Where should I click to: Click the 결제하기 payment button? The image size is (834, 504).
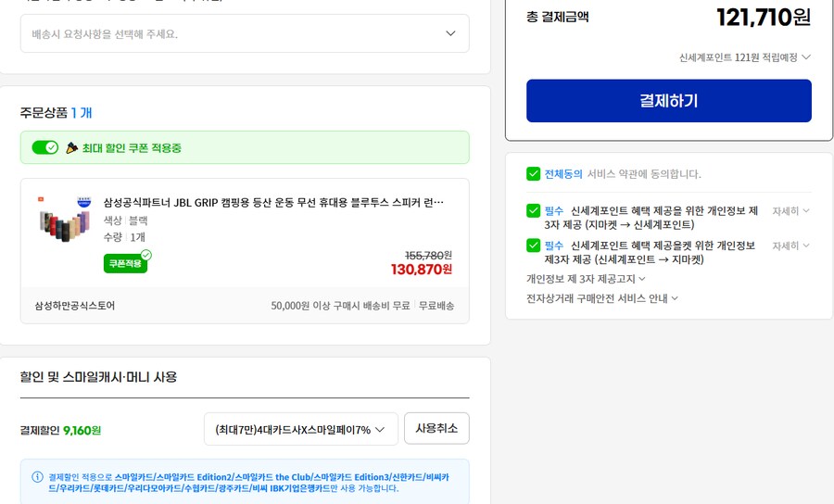668,101
